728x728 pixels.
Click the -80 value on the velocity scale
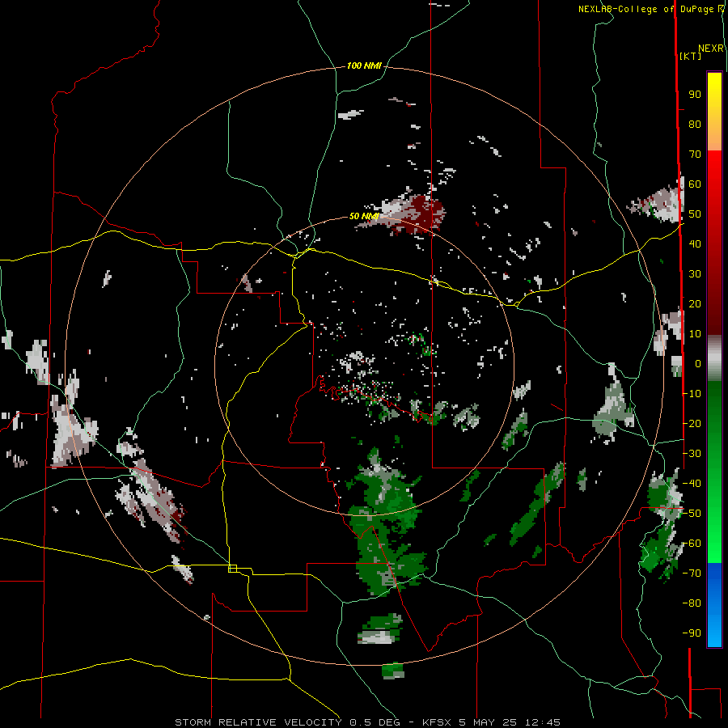pyautogui.click(x=692, y=603)
